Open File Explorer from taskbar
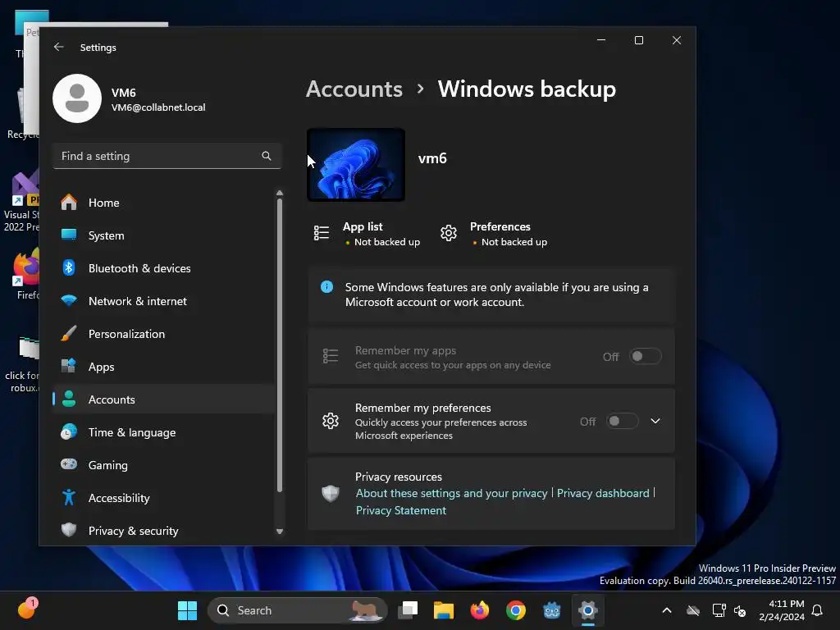 444,610
